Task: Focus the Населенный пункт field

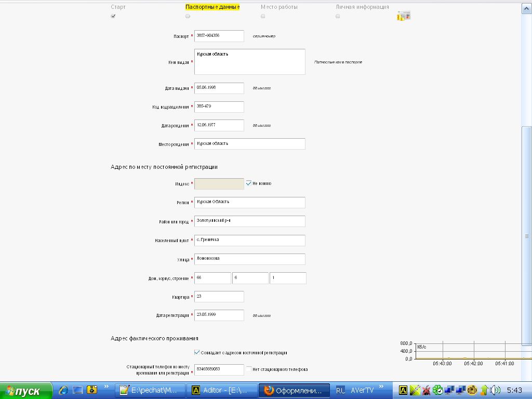Action: coord(250,240)
